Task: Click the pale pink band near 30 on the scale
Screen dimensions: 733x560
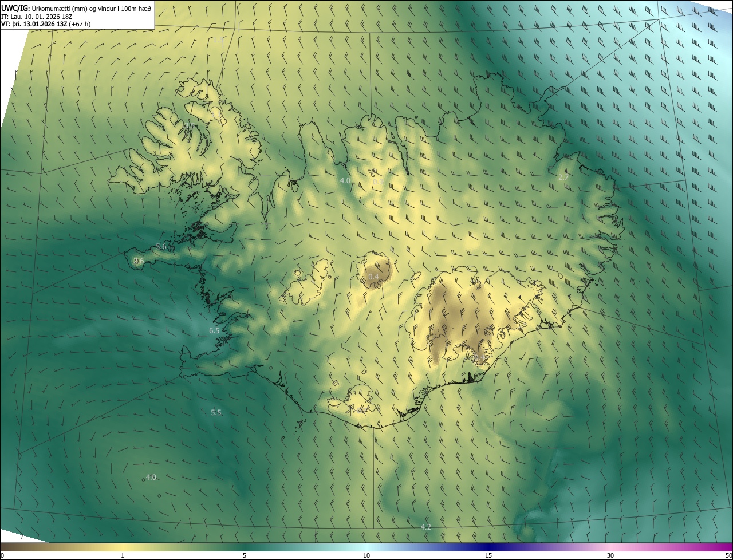Action: 610,547
